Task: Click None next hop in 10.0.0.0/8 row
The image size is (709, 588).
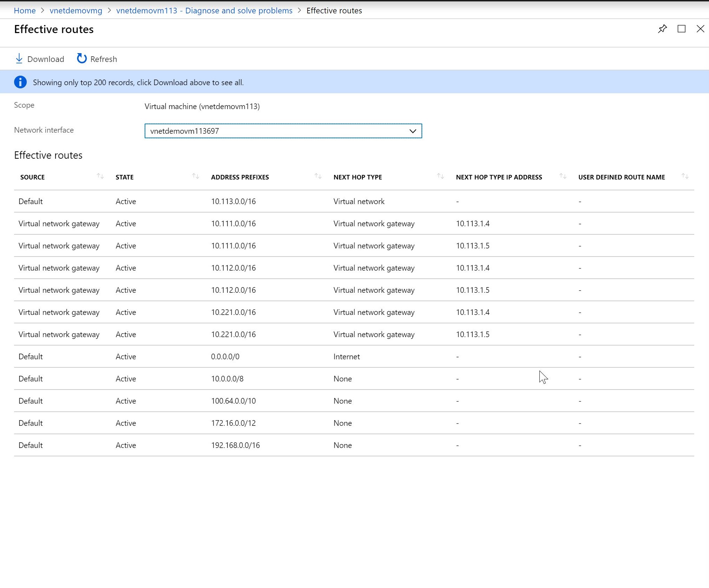Action: coord(343,379)
